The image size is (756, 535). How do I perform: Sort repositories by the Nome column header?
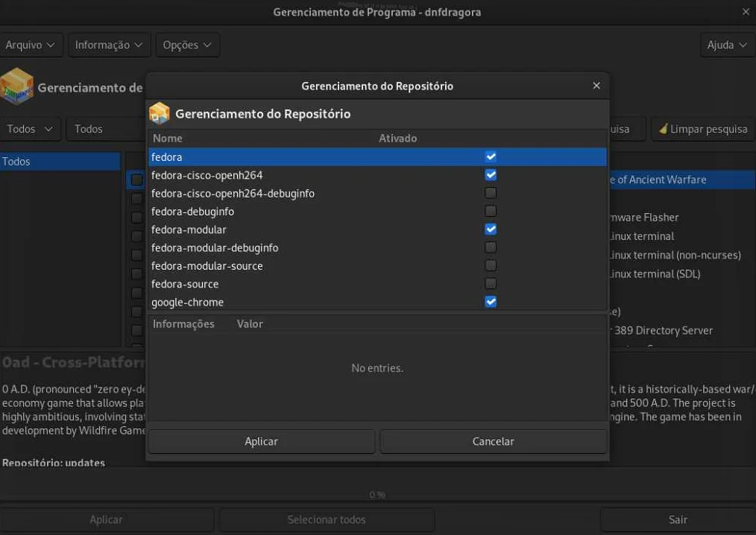click(167, 139)
